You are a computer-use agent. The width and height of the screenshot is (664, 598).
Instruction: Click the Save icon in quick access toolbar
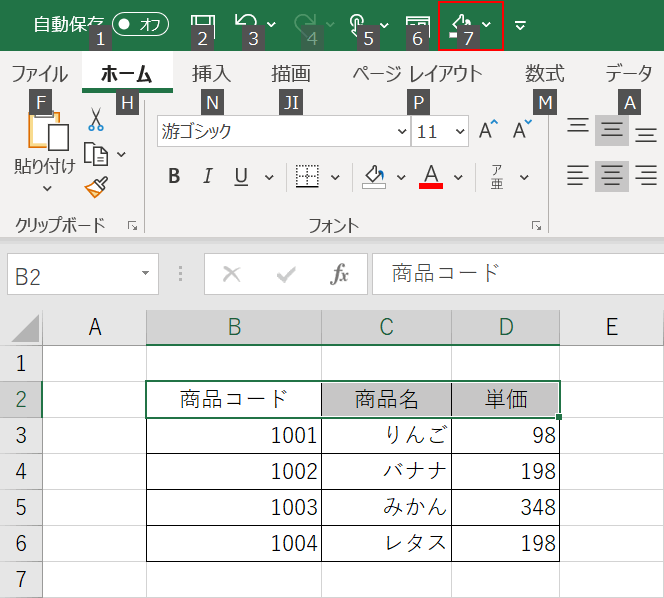[202, 25]
